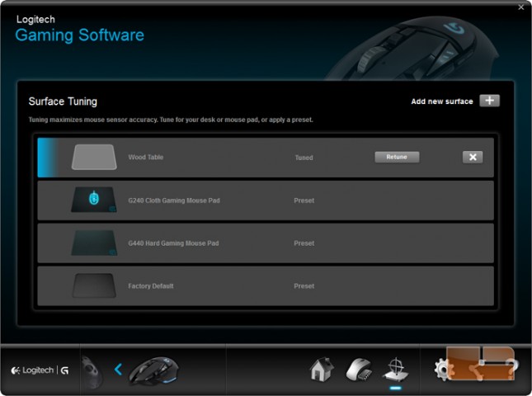Click G440 Hard Gaming Mouse Pad label

click(173, 243)
